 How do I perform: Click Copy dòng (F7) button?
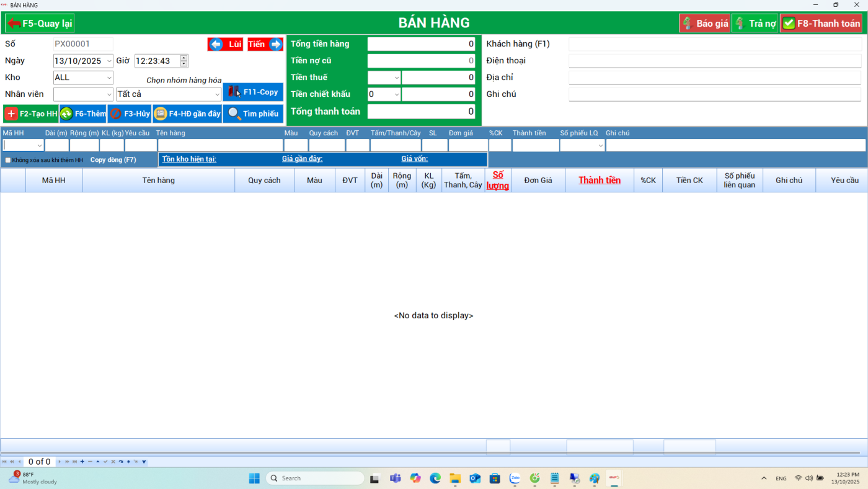pyautogui.click(x=113, y=160)
